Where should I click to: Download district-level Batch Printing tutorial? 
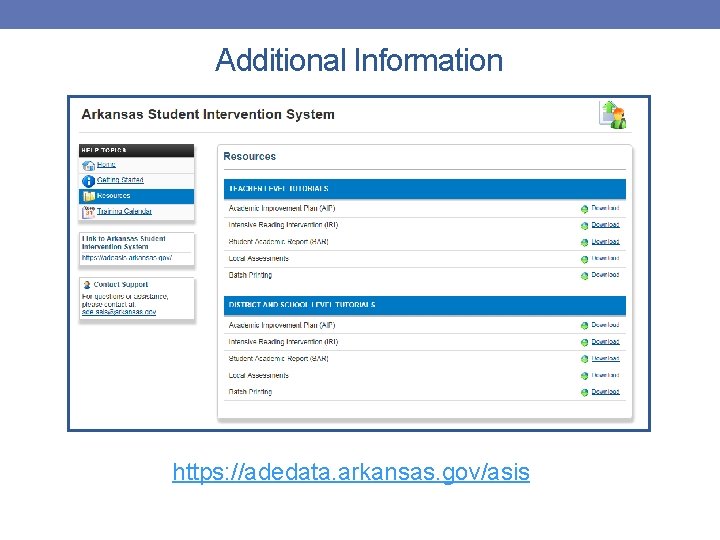[605, 392]
